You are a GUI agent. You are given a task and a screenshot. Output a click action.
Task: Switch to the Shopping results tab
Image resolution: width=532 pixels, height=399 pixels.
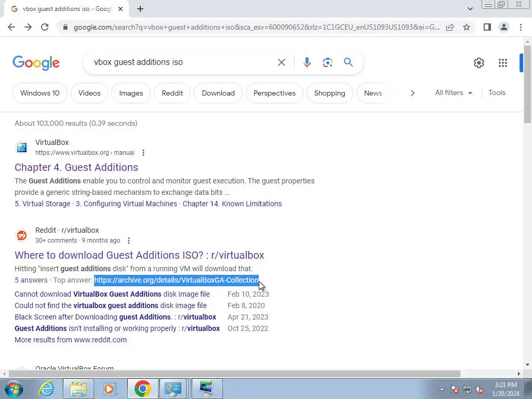[x=329, y=93]
